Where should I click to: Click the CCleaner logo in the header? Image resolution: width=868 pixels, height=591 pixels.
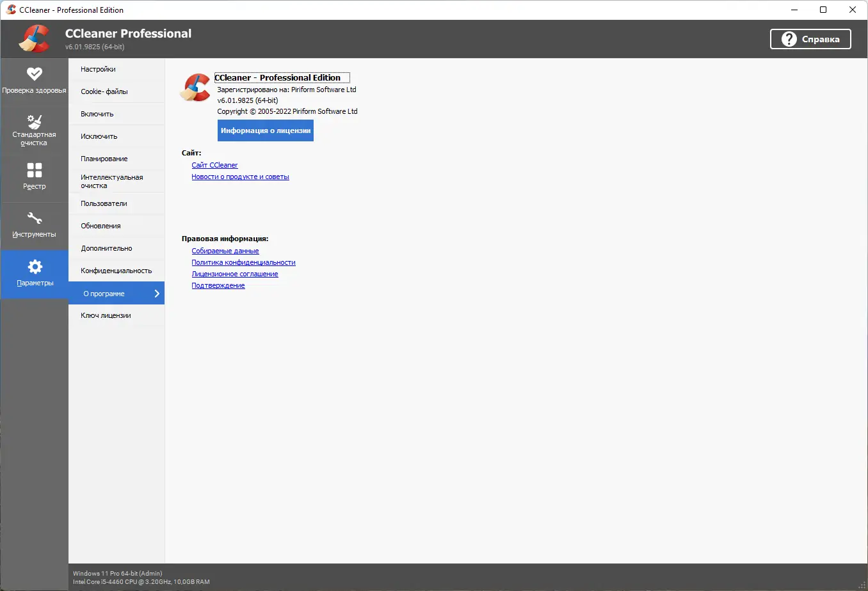pyautogui.click(x=34, y=38)
